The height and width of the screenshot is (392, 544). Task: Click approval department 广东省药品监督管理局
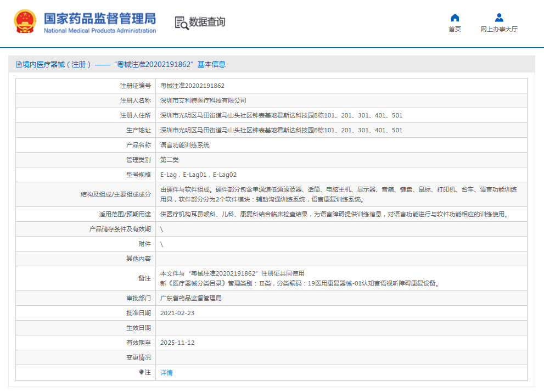coord(190,298)
